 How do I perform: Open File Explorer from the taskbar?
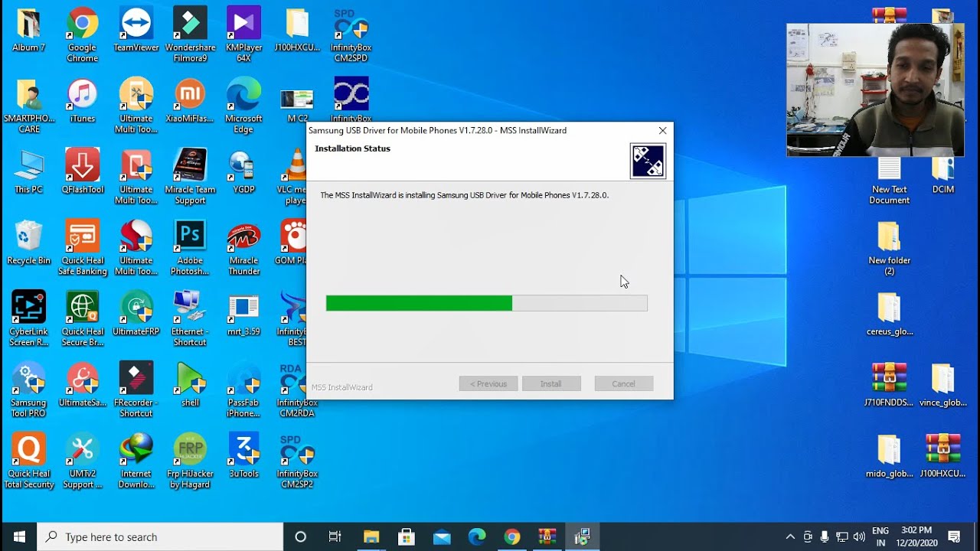[x=371, y=536]
